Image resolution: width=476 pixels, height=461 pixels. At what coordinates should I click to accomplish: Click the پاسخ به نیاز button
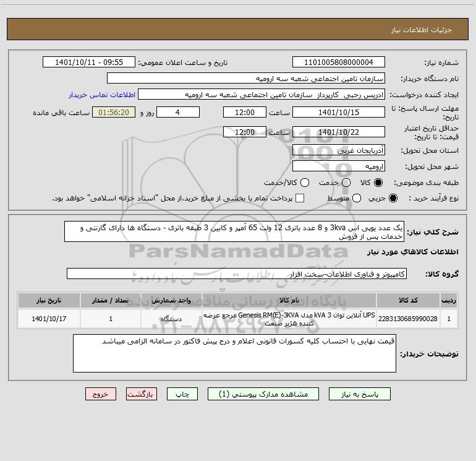[360, 394]
